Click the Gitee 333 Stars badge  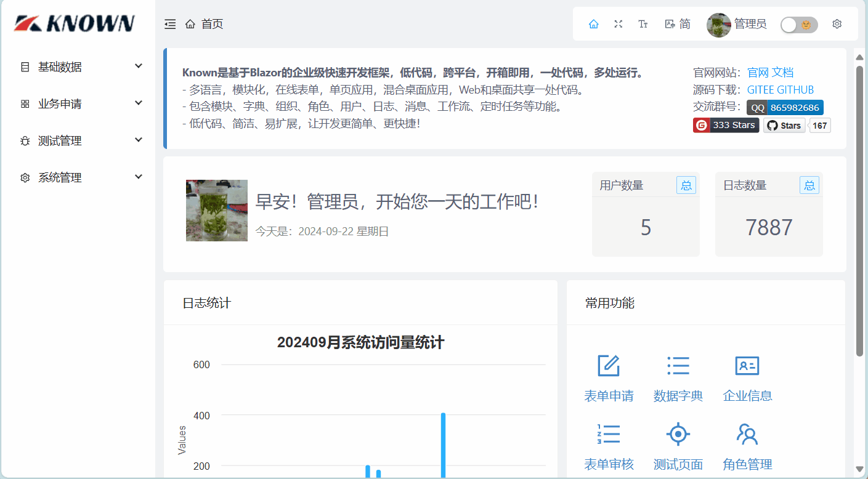(x=726, y=125)
